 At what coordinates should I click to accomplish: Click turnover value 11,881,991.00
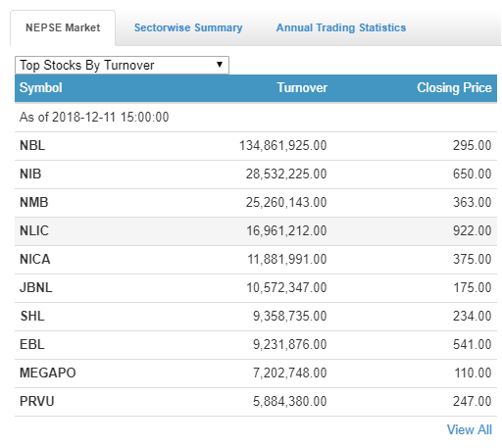[x=287, y=260]
